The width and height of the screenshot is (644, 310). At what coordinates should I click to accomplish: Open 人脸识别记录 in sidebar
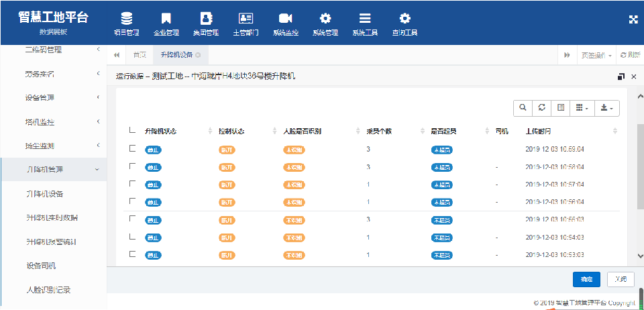[x=48, y=290]
